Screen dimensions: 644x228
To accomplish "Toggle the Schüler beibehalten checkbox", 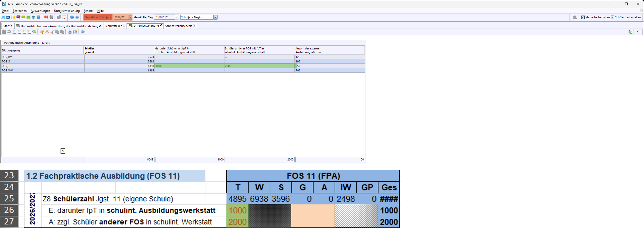I will [x=613, y=18].
